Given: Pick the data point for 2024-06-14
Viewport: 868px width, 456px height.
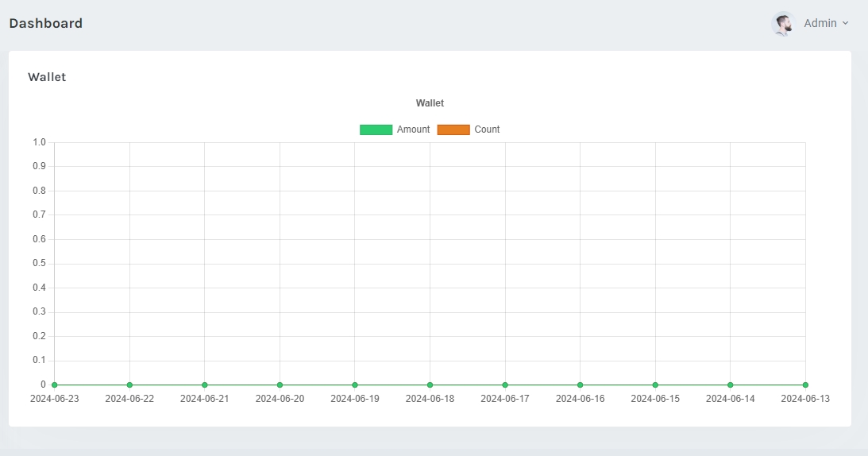Looking at the screenshot, I should pos(730,385).
